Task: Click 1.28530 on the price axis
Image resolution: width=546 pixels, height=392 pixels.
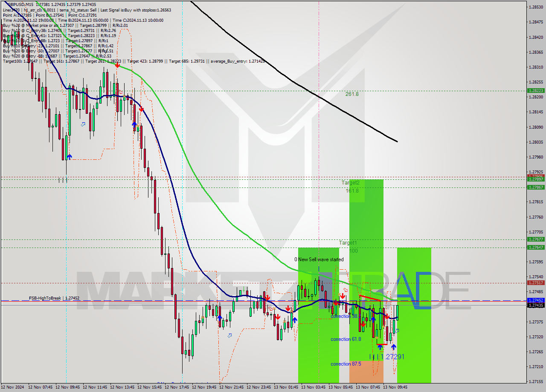Action: tap(536, 7)
